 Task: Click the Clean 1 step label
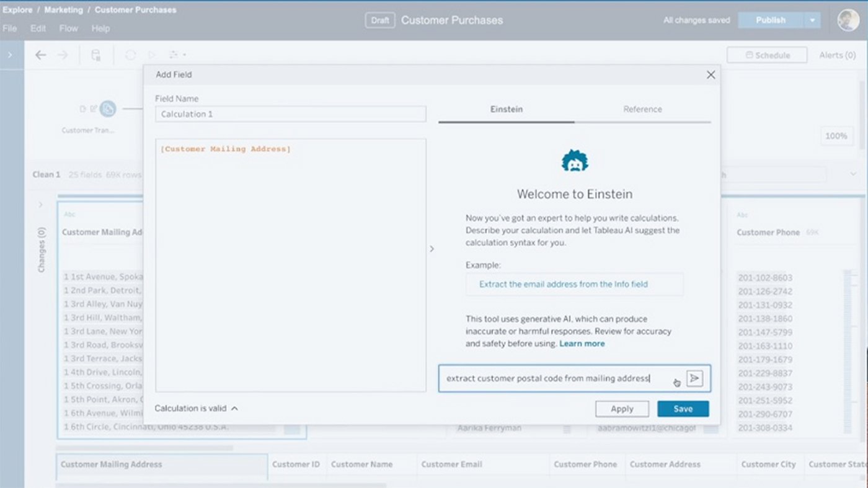46,175
